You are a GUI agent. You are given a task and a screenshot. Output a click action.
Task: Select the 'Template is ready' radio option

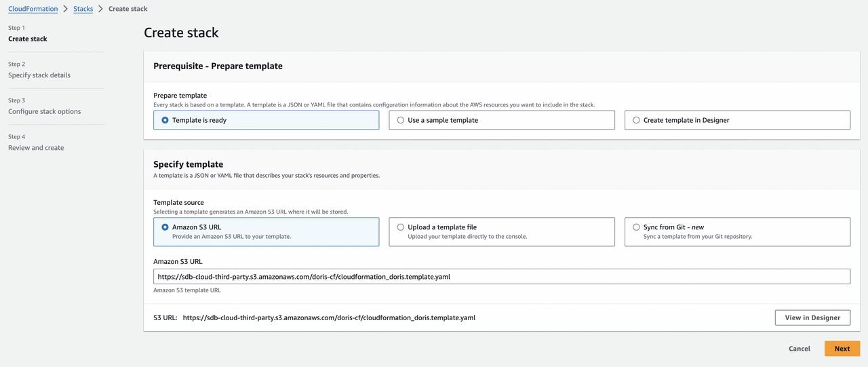165,120
